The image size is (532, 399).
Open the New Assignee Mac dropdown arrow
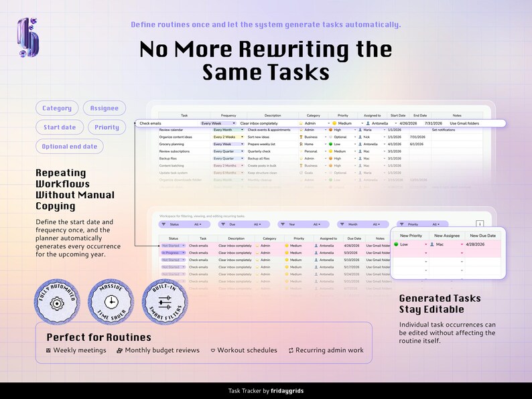[x=462, y=244]
